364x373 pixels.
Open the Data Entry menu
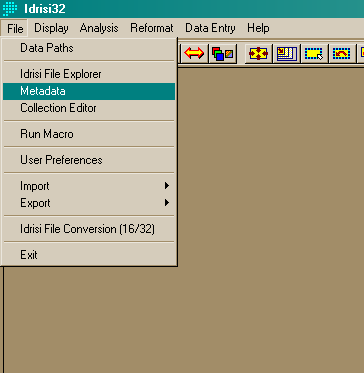(x=210, y=28)
